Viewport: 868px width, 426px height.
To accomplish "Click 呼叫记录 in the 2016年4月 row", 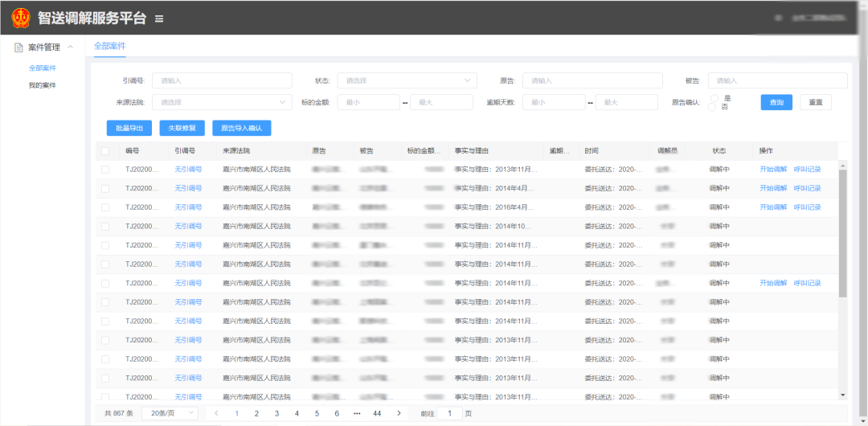I will tap(807, 207).
